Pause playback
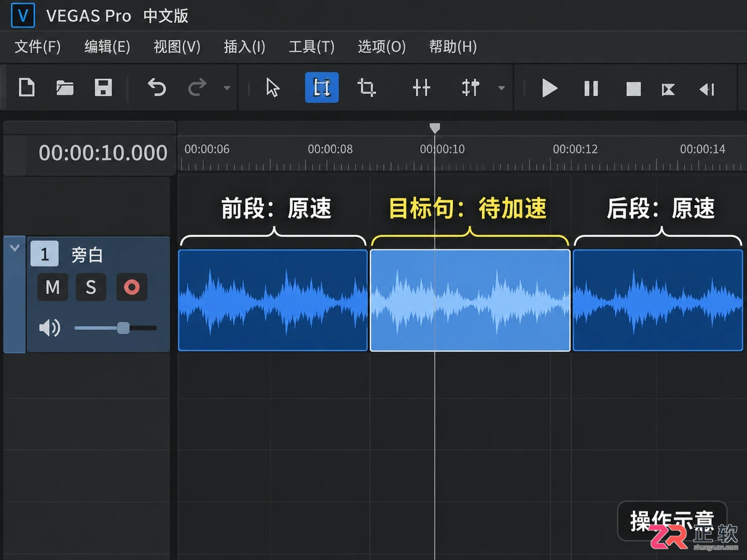 591,89
